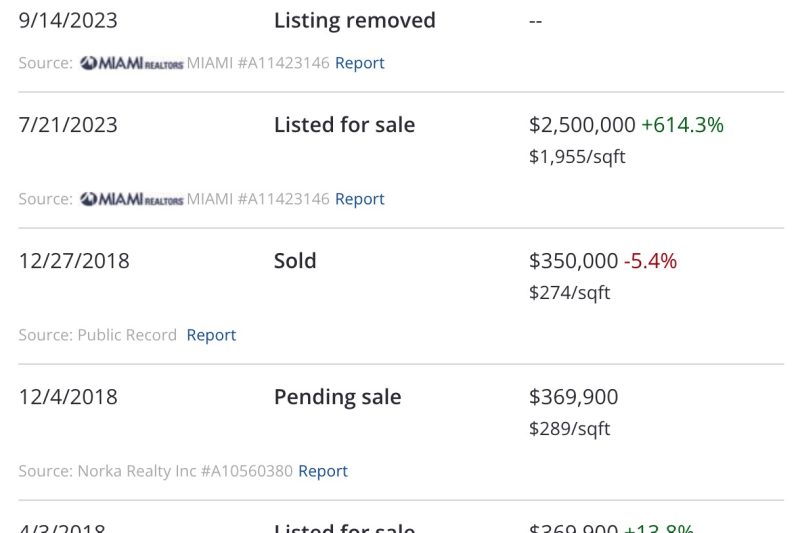Click the Listing removed event label

click(354, 20)
